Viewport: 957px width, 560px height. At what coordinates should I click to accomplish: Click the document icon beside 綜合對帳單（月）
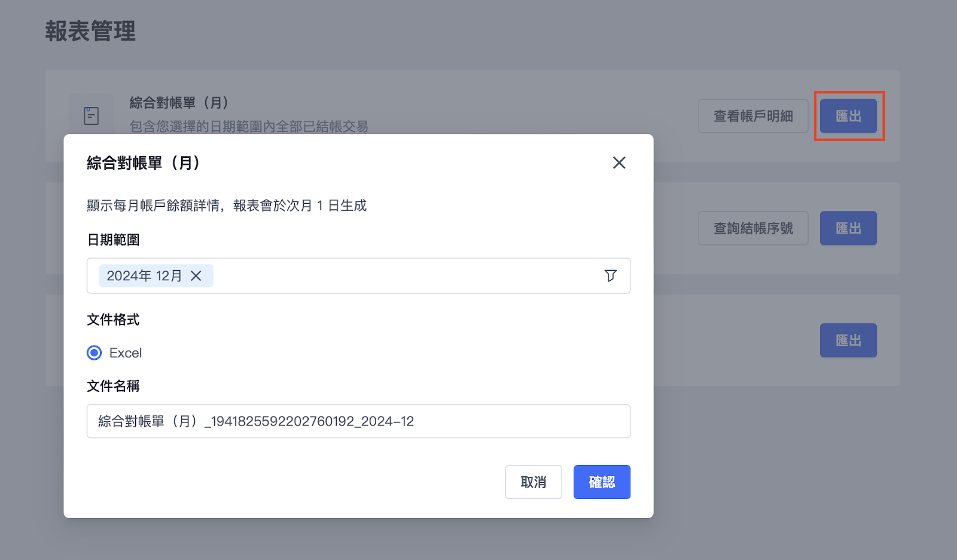click(x=92, y=115)
